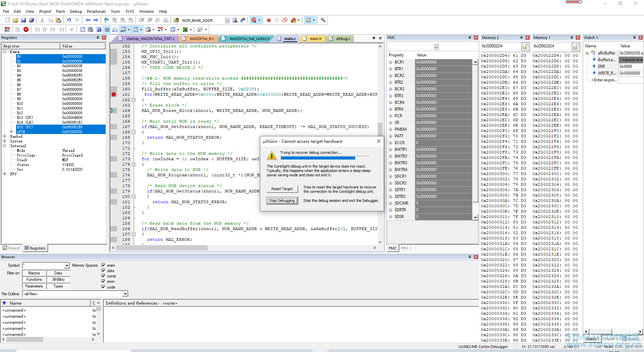Open the File Outline dropdown
Screen dimensions: 644x352
[x=125, y=294]
